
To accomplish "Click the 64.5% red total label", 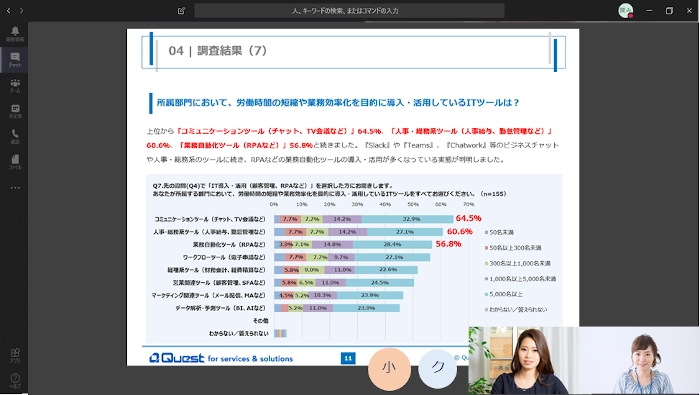I will pos(468,218).
